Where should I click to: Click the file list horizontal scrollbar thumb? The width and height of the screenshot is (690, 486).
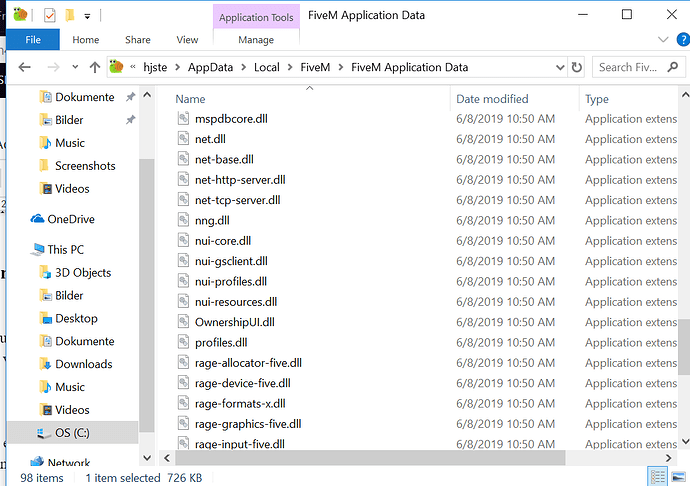[370, 458]
